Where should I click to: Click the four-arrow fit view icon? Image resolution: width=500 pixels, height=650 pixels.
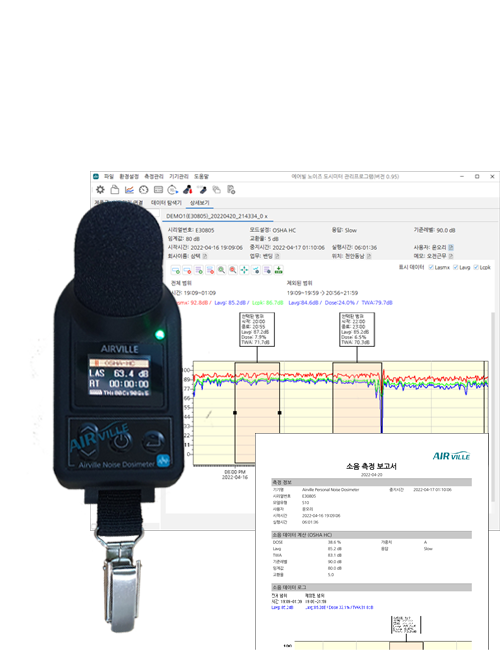[245, 270]
